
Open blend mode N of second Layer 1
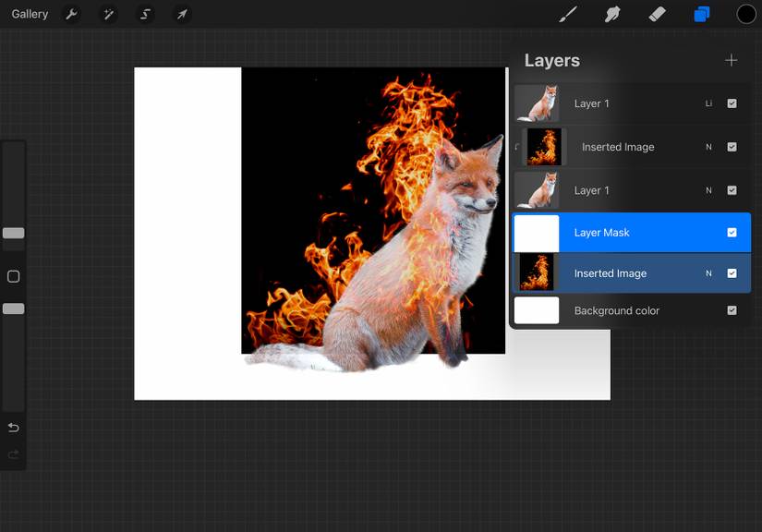(708, 190)
